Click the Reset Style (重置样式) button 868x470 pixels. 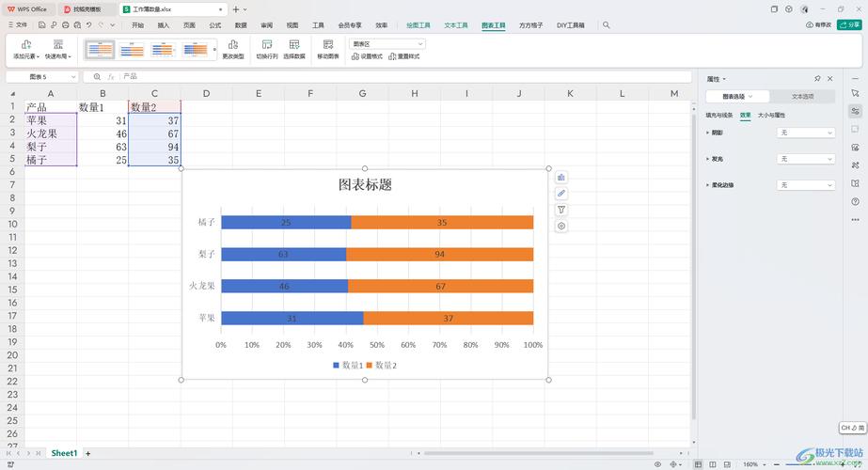click(404, 56)
